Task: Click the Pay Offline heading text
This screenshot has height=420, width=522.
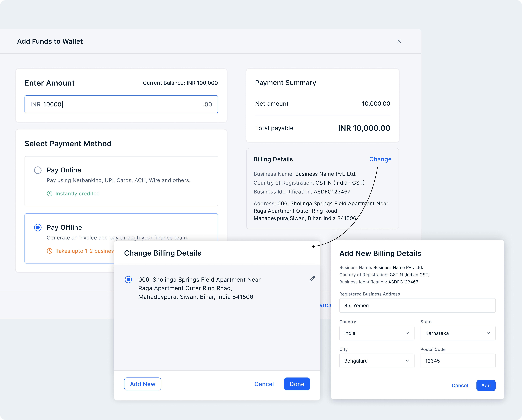Action: [64, 227]
